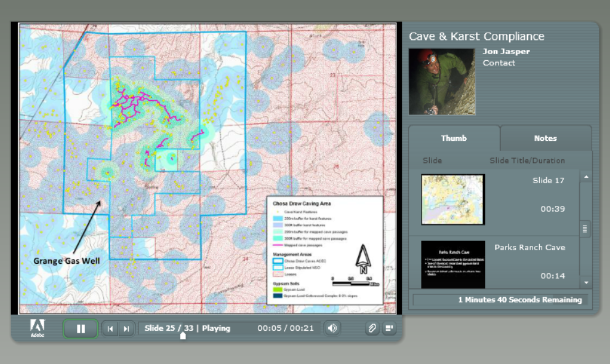The height and width of the screenshot is (364, 610).
Task: Select the Slide 17 thumbnail
Action: coord(453,199)
